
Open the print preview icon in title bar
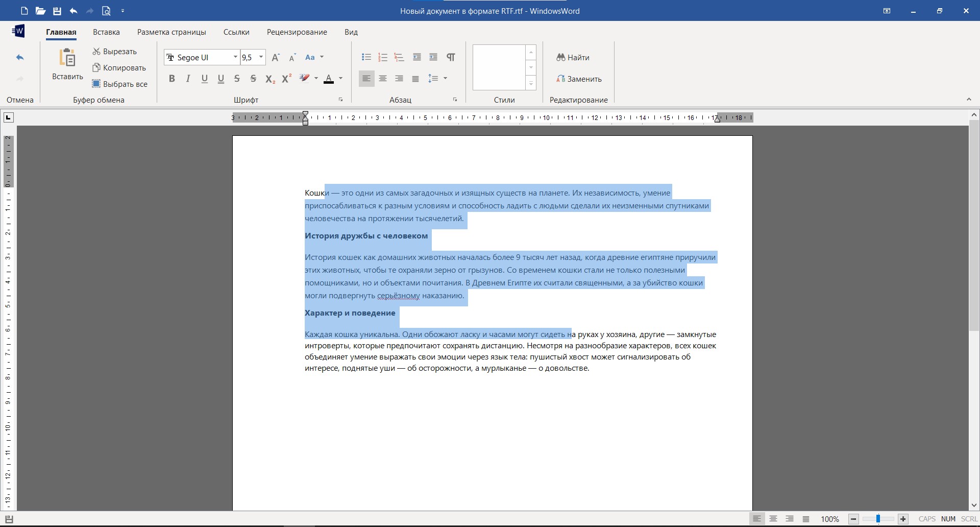(106, 11)
